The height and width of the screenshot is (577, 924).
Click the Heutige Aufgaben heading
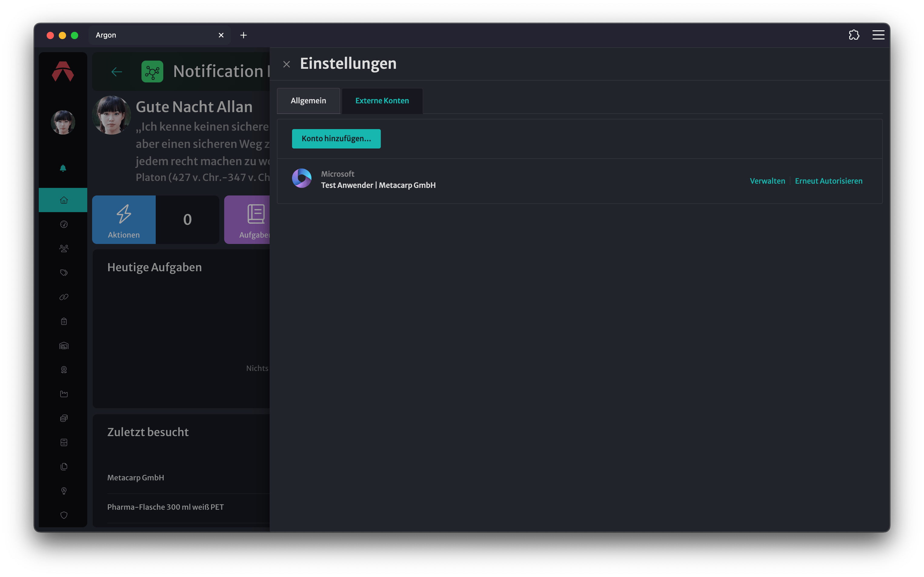tap(155, 267)
